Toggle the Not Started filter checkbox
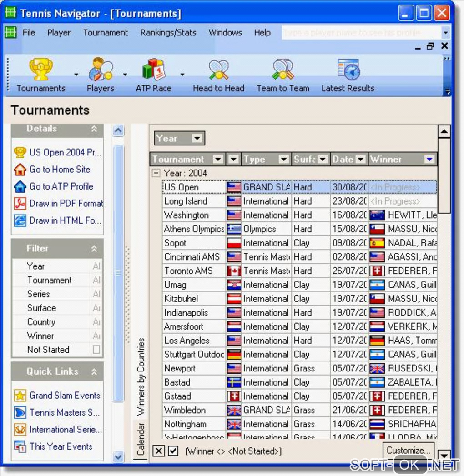This screenshot has width=464, height=476. (96, 350)
